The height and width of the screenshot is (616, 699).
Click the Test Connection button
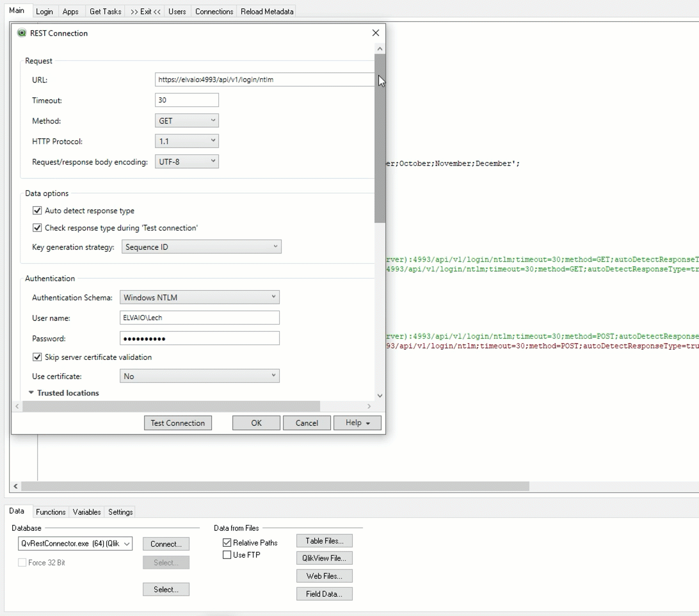pyautogui.click(x=177, y=423)
